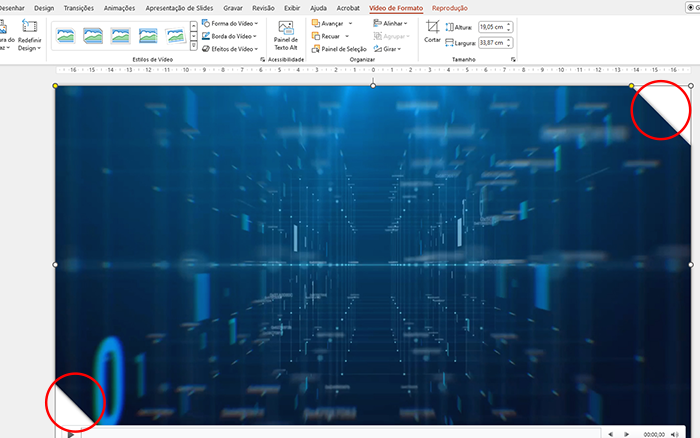Open Forma do Vídeo dropdown
Image resolution: width=700 pixels, height=438 pixels.
pos(229,22)
